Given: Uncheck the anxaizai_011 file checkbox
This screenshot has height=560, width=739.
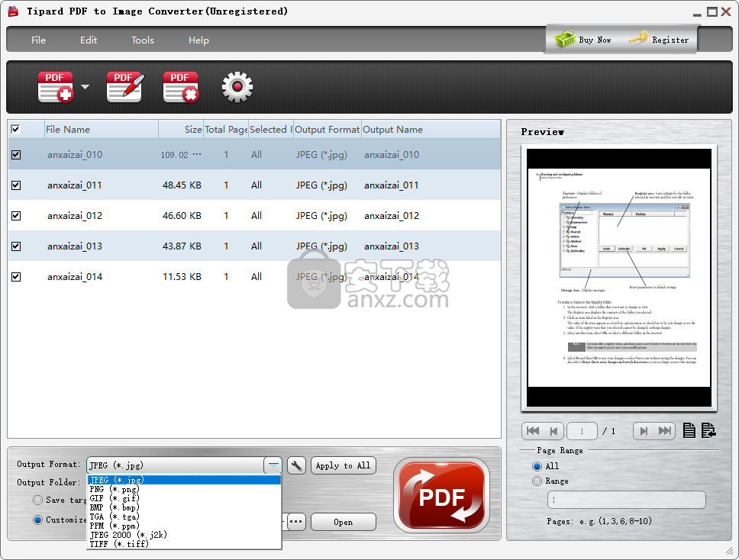Looking at the screenshot, I should [x=16, y=185].
